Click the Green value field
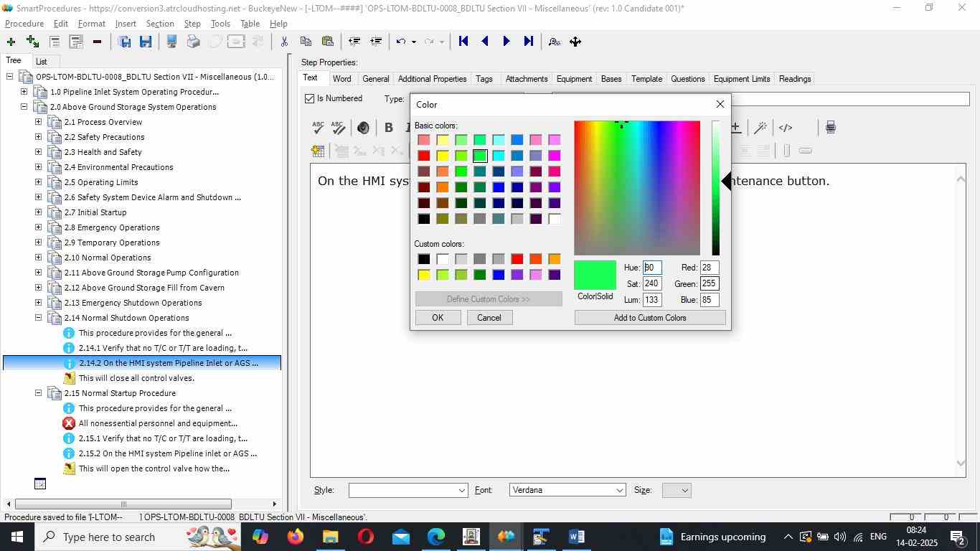The height and width of the screenshot is (551, 980). tap(710, 284)
